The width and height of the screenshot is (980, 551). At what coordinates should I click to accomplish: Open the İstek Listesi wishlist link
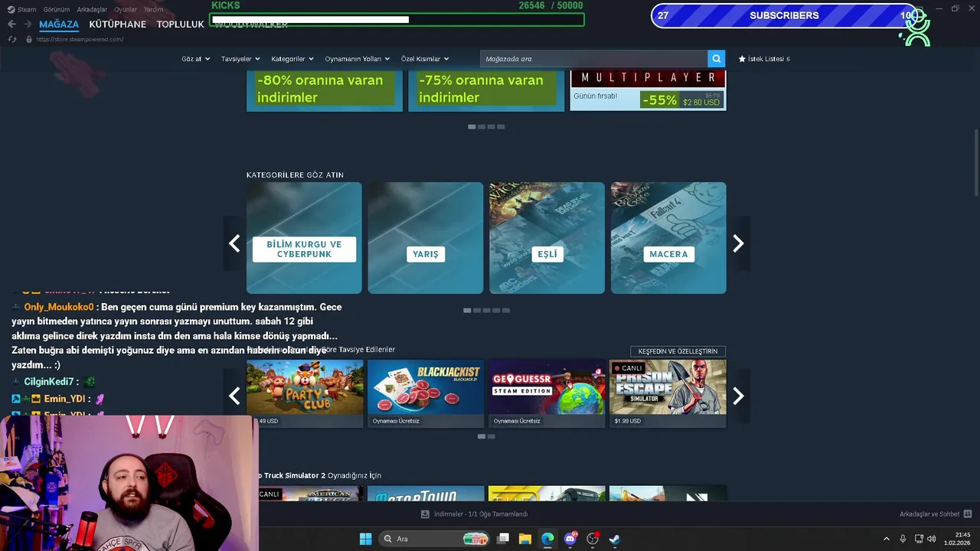[764, 59]
